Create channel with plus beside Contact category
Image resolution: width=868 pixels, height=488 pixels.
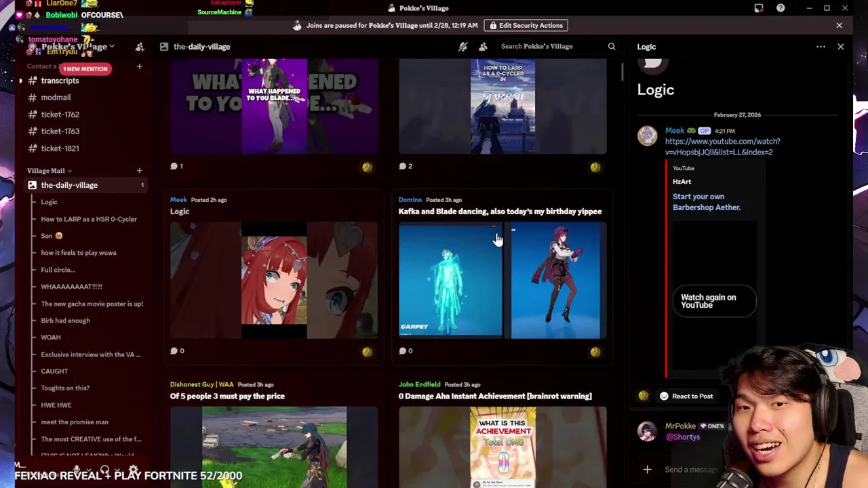(x=139, y=66)
